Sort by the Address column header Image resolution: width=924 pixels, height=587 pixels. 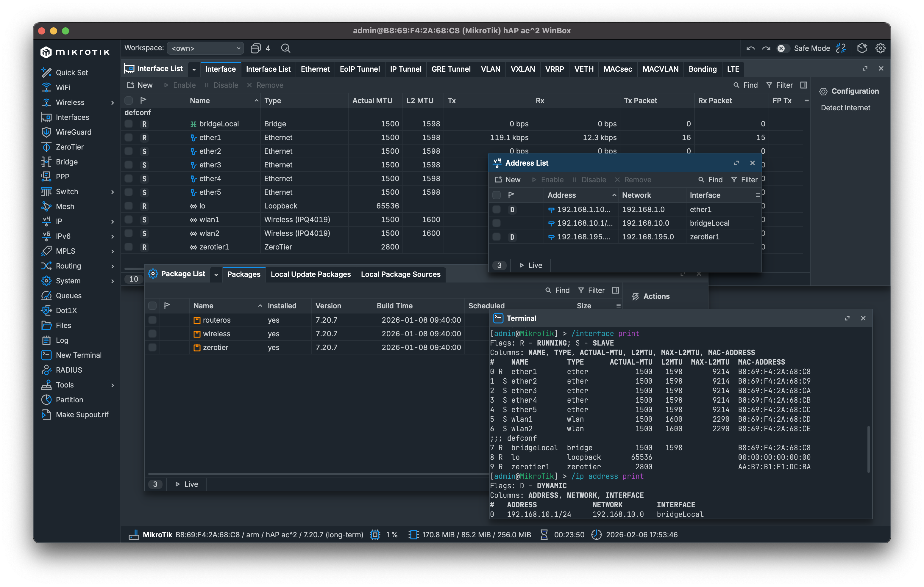(x=561, y=195)
